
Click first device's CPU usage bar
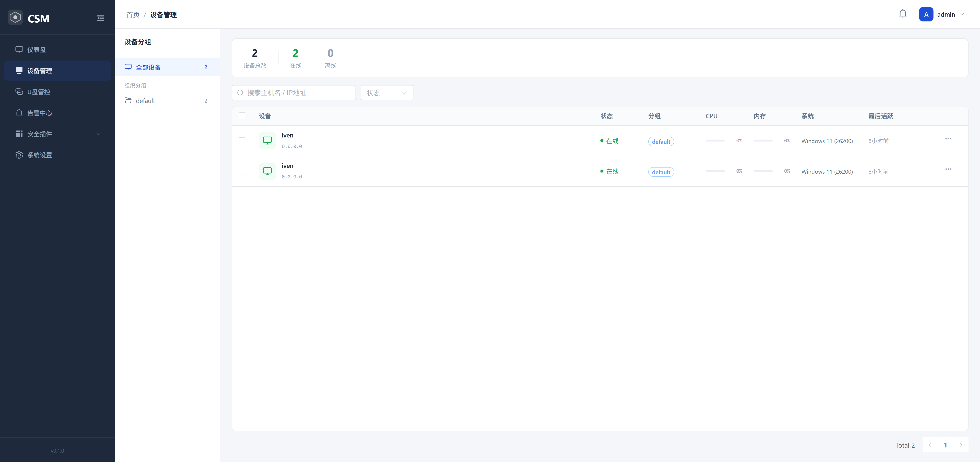(715, 141)
